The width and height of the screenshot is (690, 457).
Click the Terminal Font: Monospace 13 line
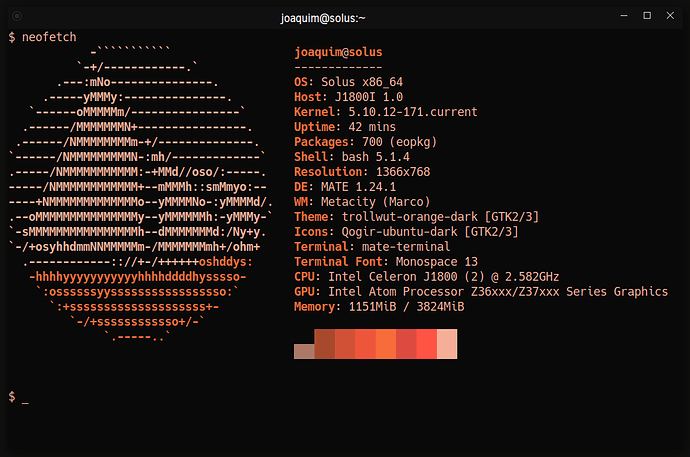tap(385, 261)
